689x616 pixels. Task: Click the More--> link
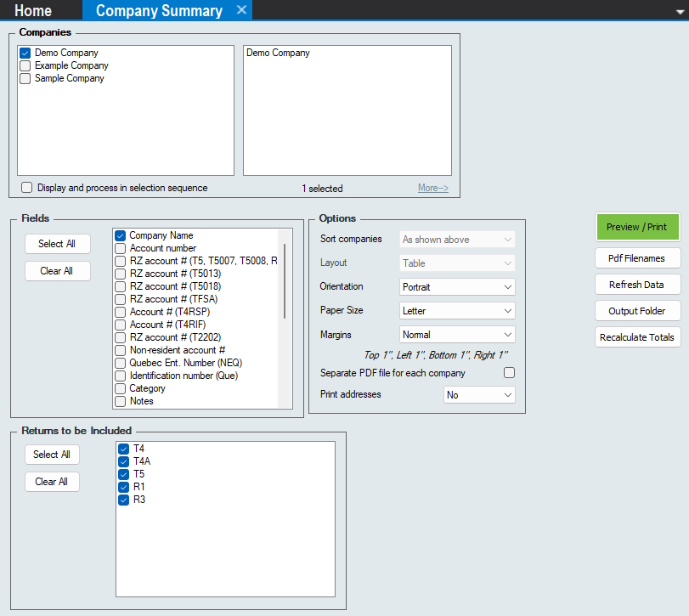pyautogui.click(x=432, y=188)
